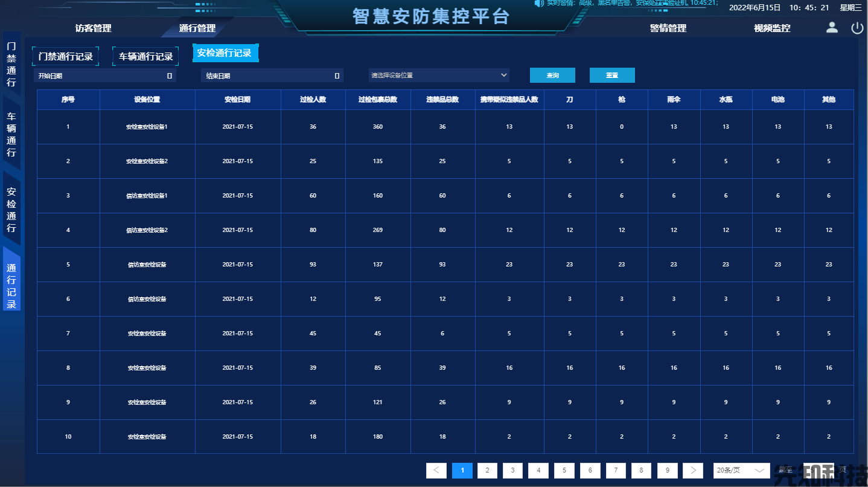Screen dimensions: 868x487
Task: Click parcel count 269 cell
Action: click(378, 230)
